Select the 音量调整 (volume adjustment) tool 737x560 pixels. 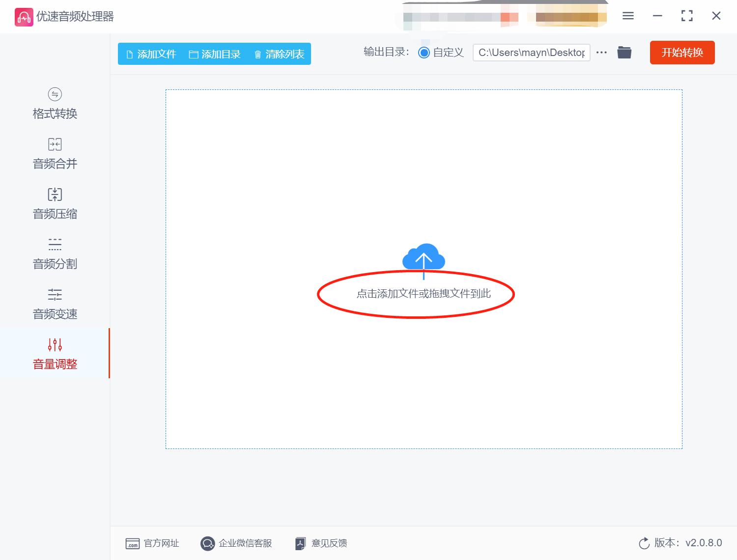coord(54,364)
